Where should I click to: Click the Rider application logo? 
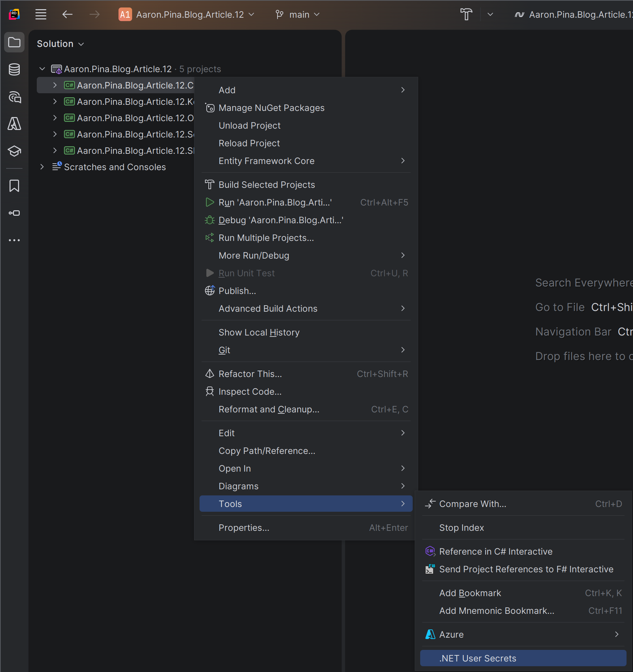[x=14, y=14]
